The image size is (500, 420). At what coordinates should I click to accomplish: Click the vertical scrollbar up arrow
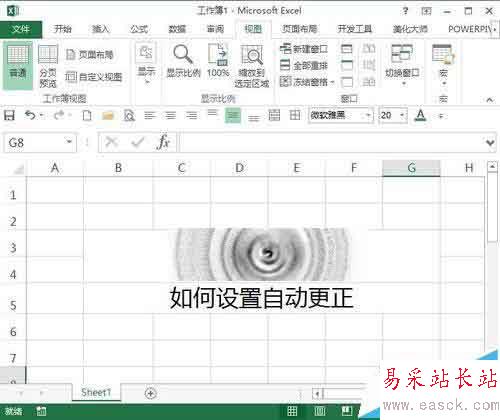(x=492, y=166)
